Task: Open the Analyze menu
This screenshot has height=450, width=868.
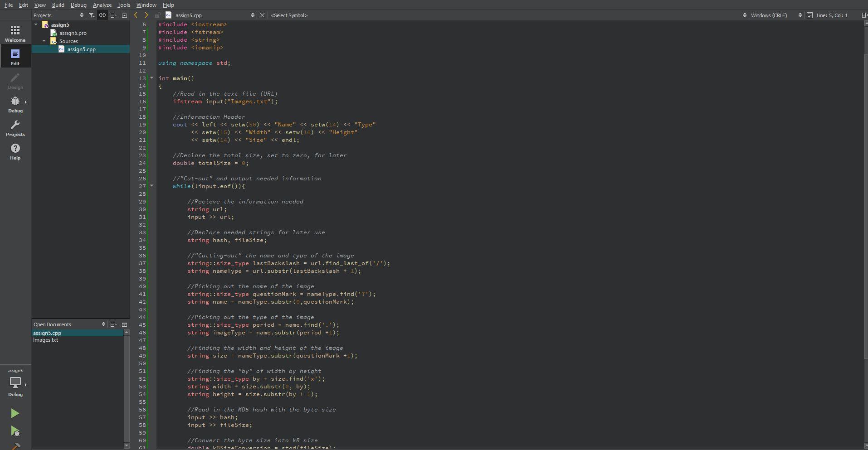Action: pyautogui.click(x=102, y=5)
